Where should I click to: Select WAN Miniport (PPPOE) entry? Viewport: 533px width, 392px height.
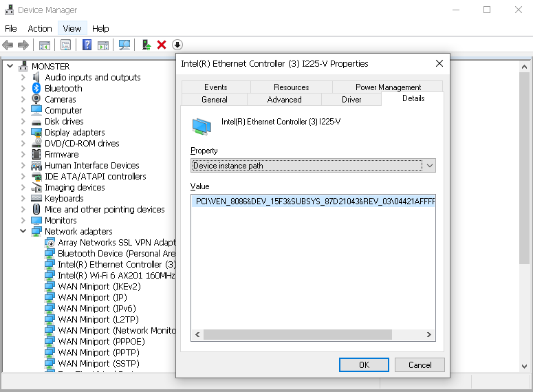(101, 341)
